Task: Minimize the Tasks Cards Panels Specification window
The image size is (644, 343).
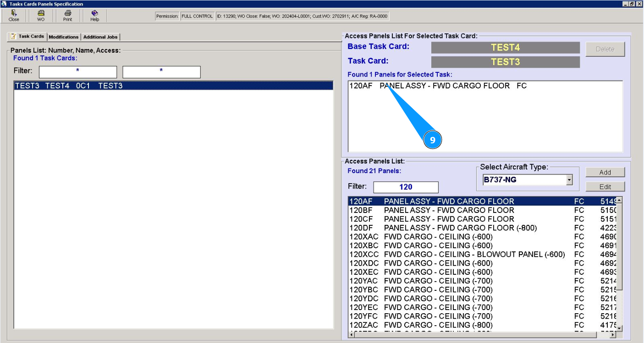Action: point(626,4)
